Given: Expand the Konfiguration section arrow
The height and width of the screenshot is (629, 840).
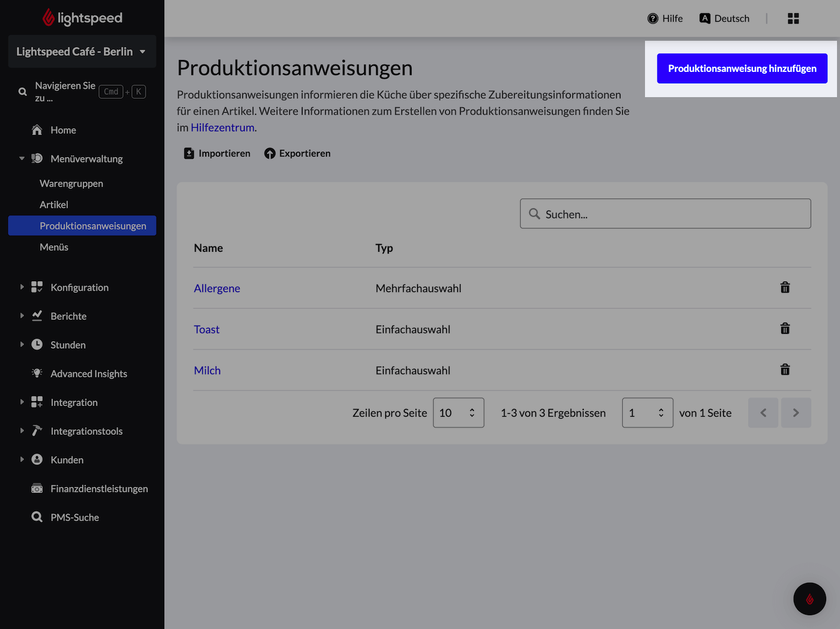Looking at the screenshot, I should pyautogui.click(x=22, y=287).
